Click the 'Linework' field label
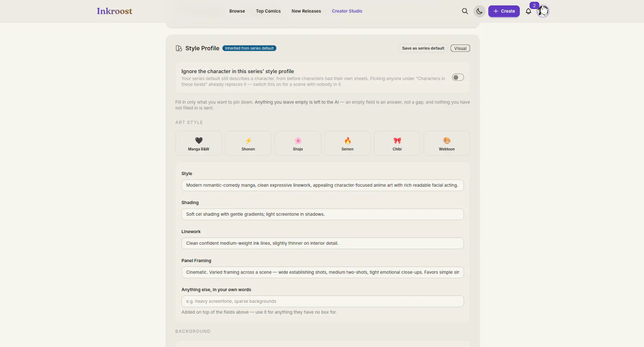644x347 pixels. (191, 232)
